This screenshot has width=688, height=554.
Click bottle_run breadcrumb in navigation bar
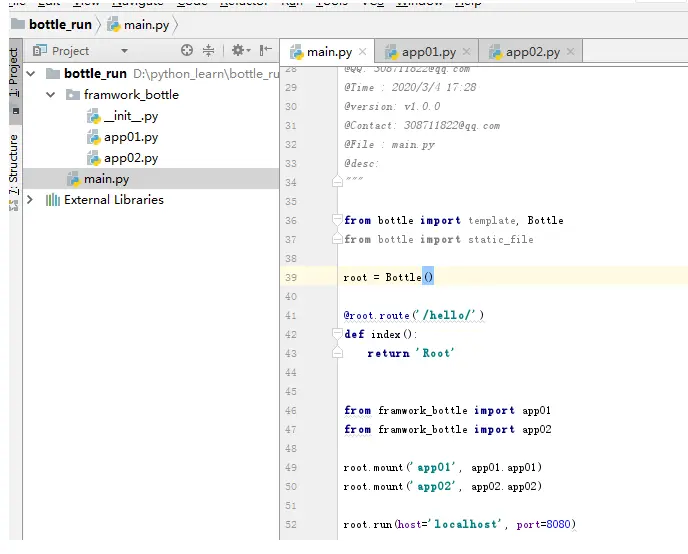[x=52, y=25]
